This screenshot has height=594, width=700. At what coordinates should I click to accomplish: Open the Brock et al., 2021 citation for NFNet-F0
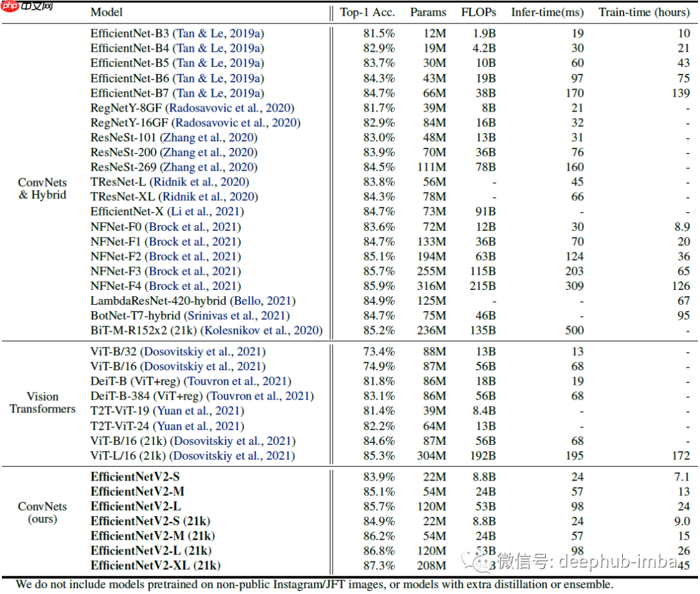[193, 227]
